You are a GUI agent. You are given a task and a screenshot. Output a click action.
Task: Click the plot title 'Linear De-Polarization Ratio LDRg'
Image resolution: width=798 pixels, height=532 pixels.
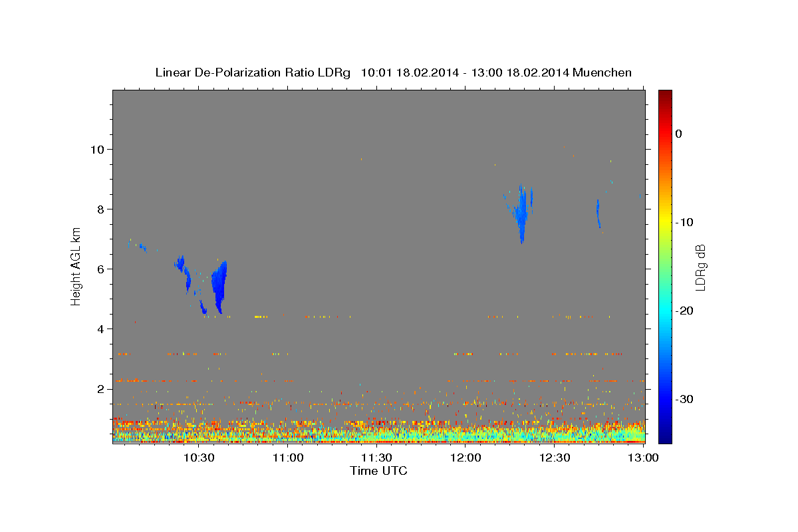click(x=253, y=72)
